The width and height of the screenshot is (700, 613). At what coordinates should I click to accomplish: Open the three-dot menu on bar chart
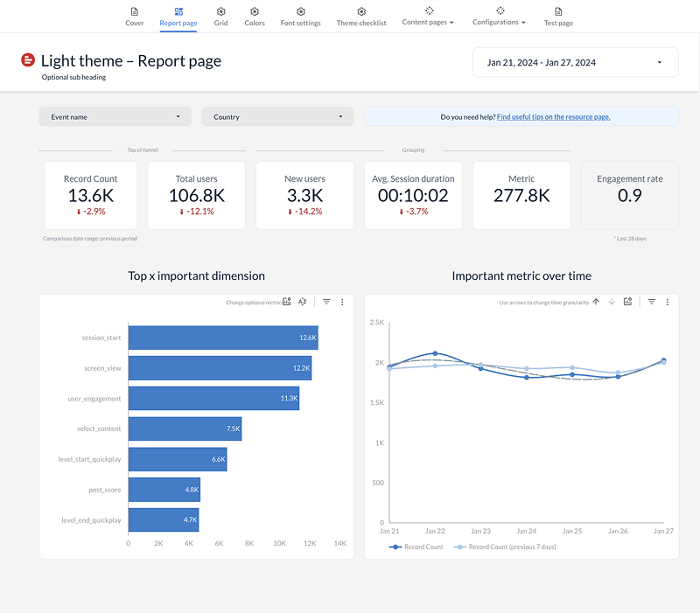342,302
